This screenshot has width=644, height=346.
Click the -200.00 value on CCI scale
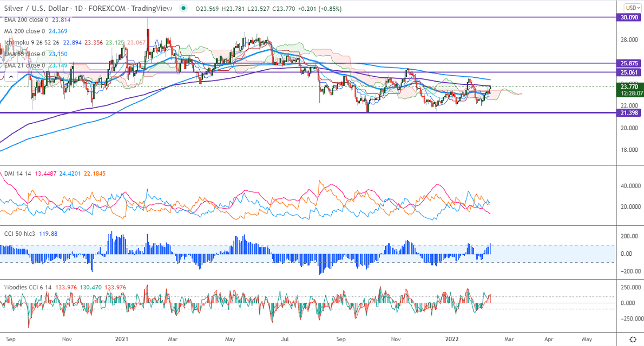coord(630,271)
